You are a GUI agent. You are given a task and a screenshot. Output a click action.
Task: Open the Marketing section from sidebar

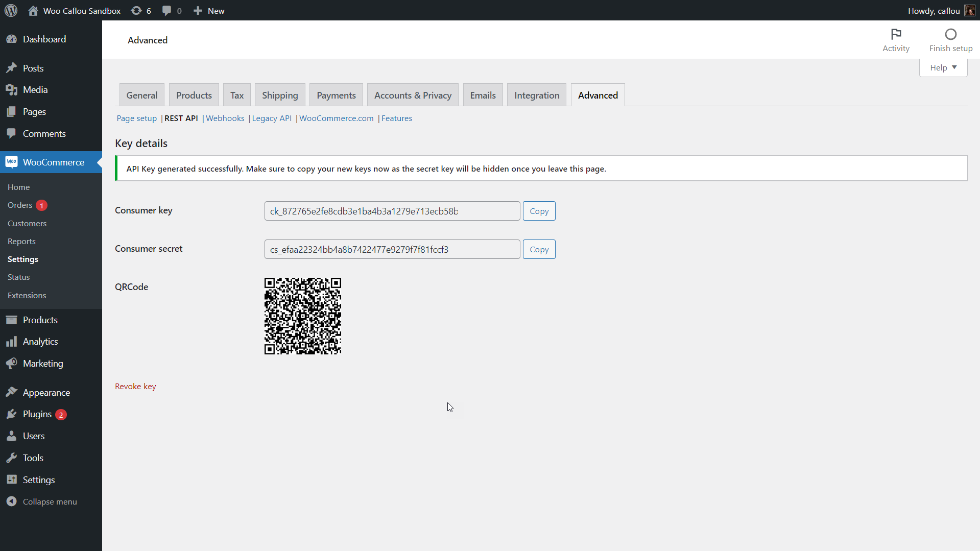click(42, 363)
